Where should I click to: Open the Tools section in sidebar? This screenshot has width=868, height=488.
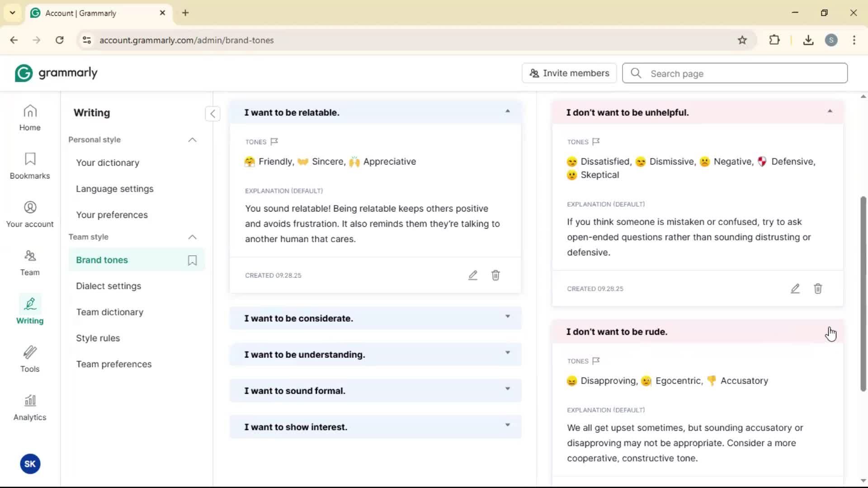click(30, 359)
